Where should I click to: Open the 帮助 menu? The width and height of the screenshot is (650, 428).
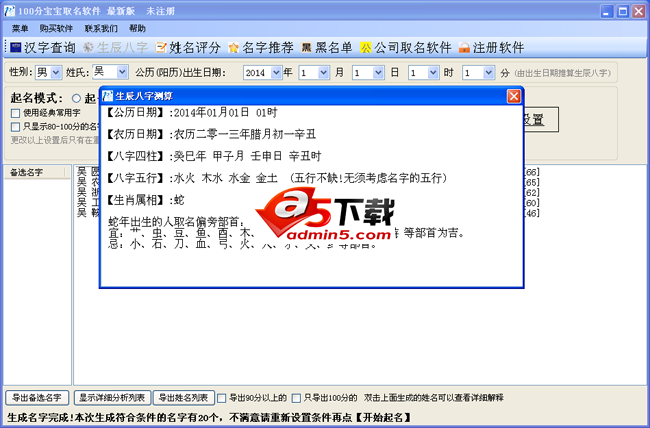[137, 28]
